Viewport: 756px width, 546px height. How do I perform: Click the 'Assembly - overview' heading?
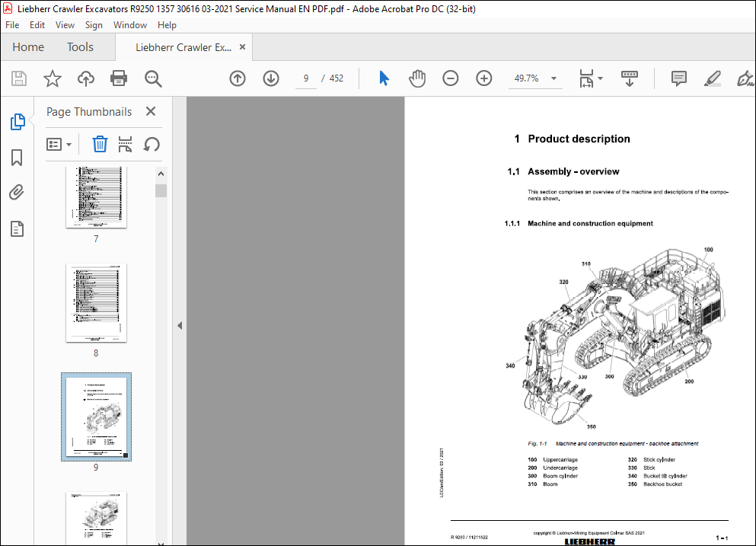point(573,171)
